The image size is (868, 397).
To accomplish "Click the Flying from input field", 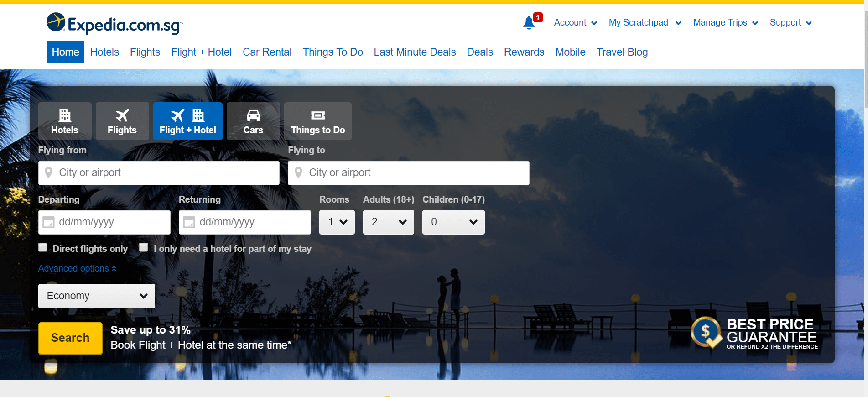I will click(159, 173).
